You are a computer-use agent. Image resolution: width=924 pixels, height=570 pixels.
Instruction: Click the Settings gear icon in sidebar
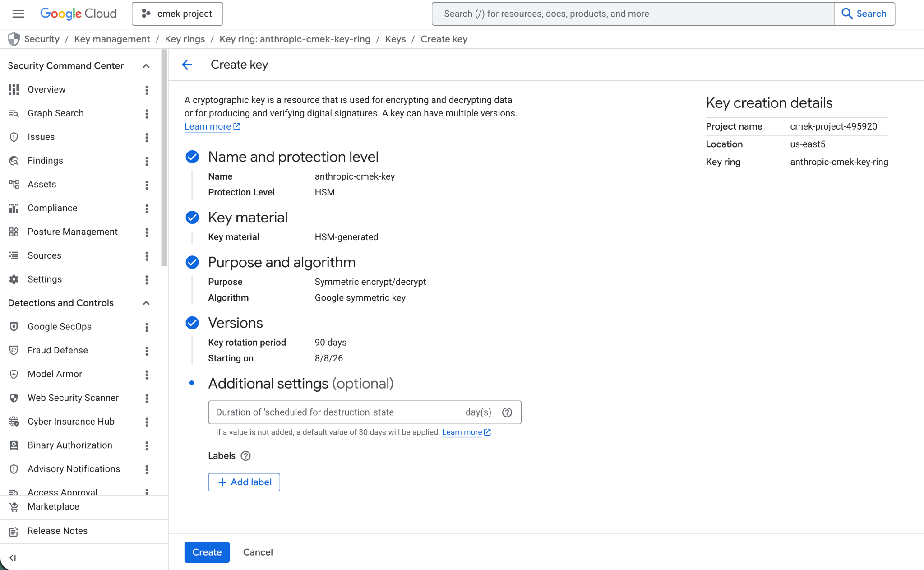[x=14, y=279]
